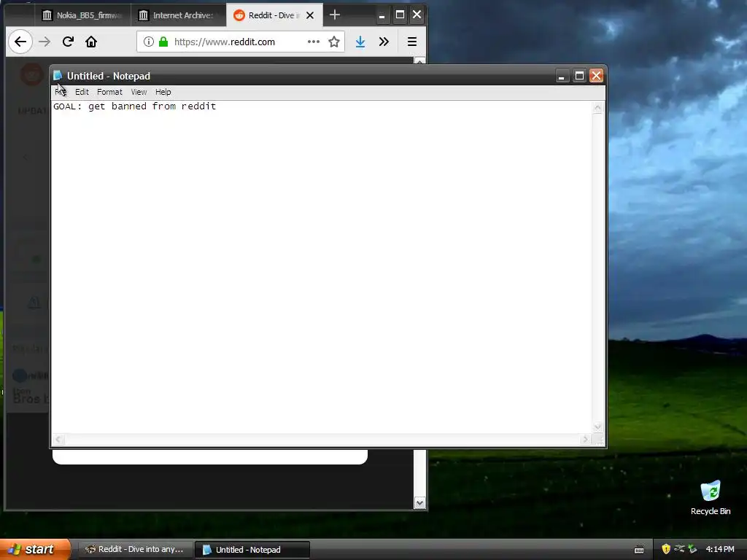Open Notepad Edit menu

[x=82, y=92]
